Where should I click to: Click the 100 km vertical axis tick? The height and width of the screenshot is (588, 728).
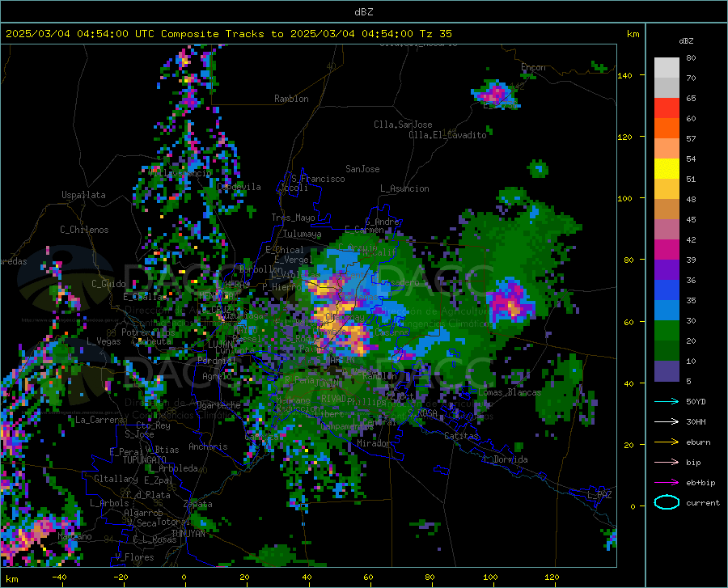tap(624, 199)
